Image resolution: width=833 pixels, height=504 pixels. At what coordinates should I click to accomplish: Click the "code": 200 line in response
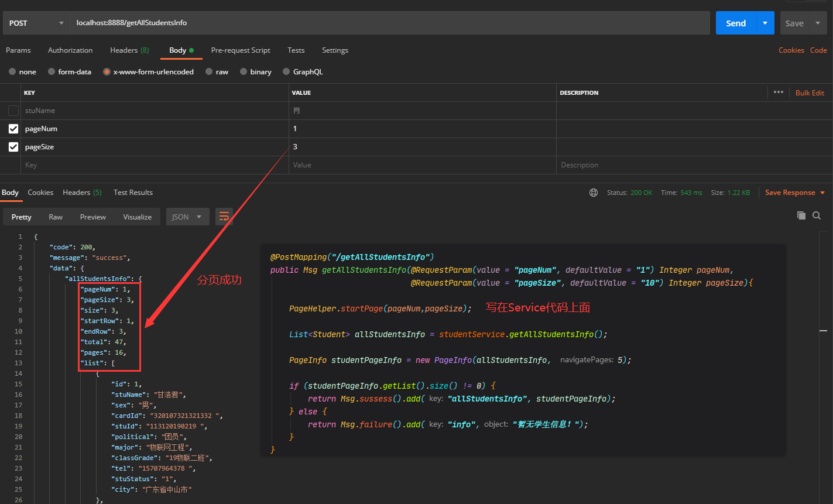tap(73, 247)
